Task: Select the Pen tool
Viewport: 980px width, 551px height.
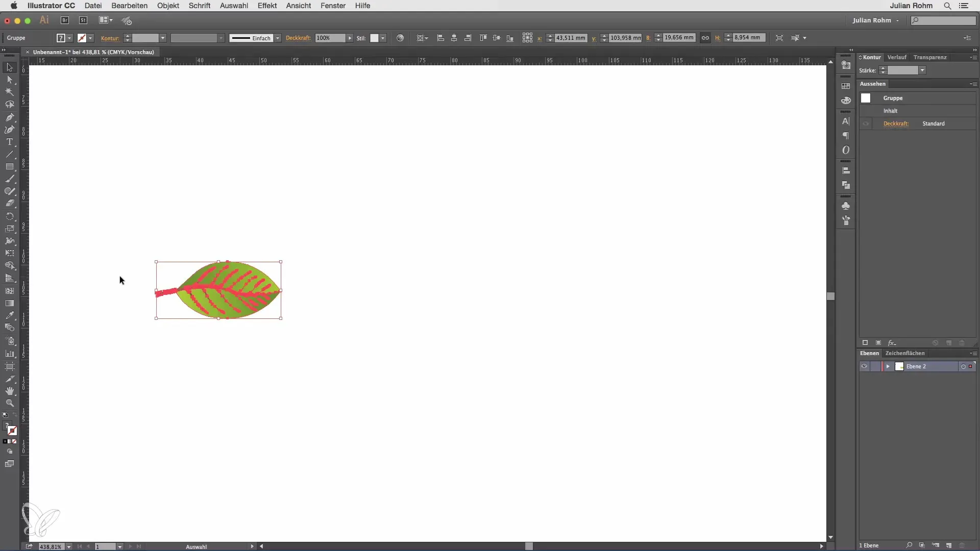Action: coord(10,117)
